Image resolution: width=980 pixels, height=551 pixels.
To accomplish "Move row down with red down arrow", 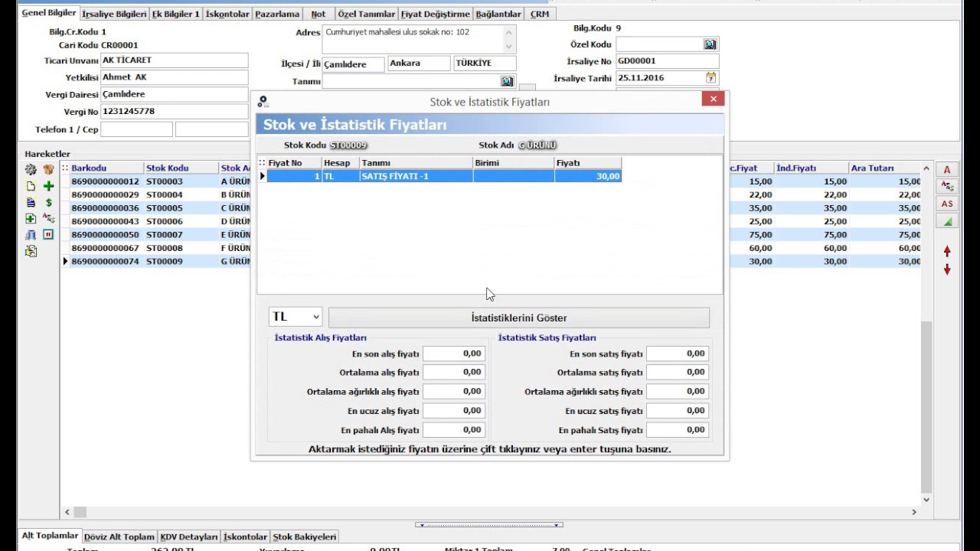I will tap(947, 269).
